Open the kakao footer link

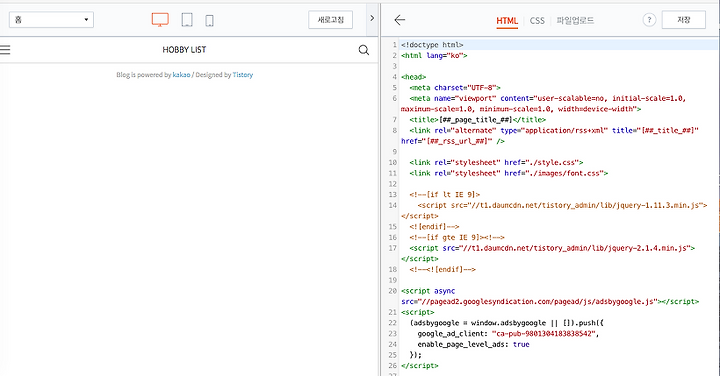pyautogui.click(x=181, y=75)
